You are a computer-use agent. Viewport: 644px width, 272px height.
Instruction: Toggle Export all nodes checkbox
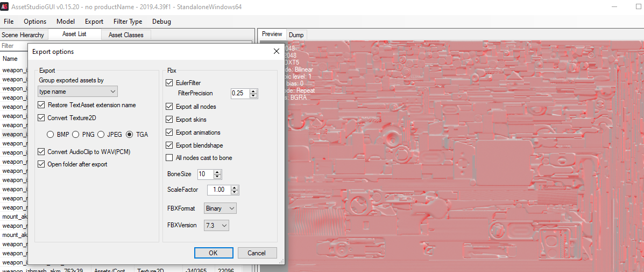169,107
